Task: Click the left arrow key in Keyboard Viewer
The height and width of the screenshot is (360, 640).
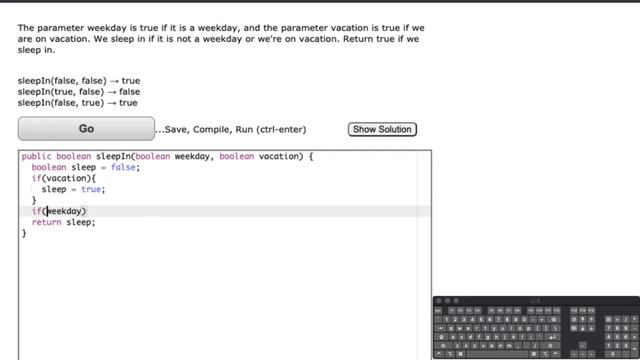Action: [574, 354]
